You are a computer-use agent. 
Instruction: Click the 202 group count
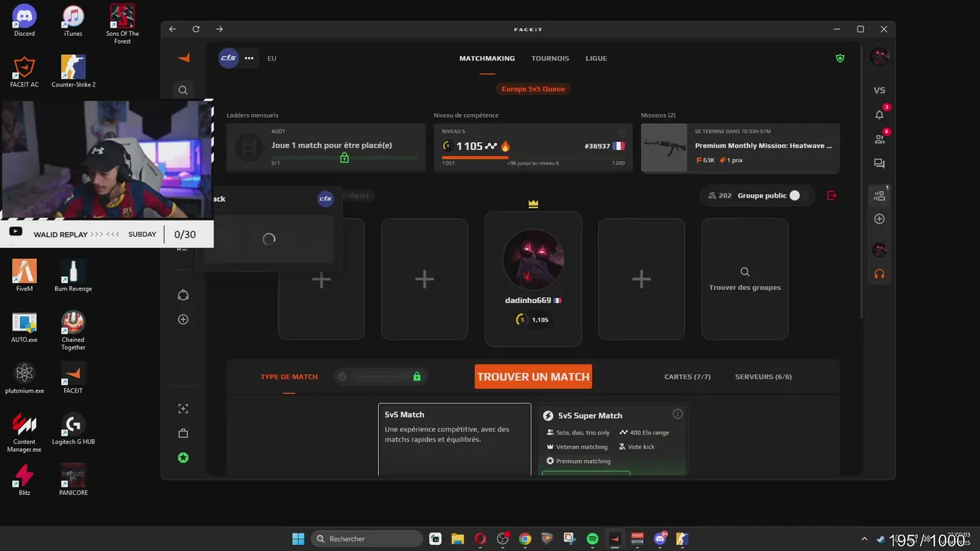[x=719, y=196]
